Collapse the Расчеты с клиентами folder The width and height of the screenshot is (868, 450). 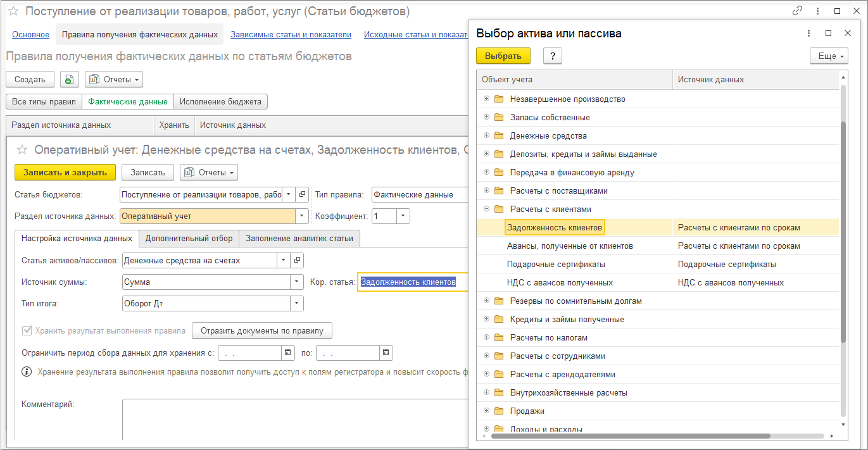(x=486, y=209)
